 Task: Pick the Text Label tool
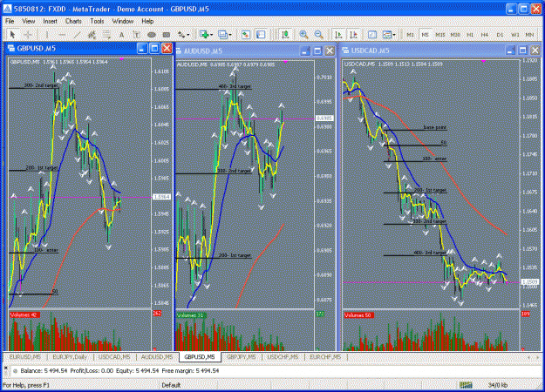136,34
